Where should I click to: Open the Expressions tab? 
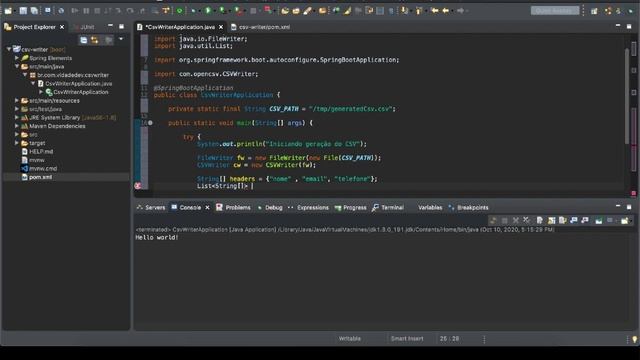pos(309,207)
